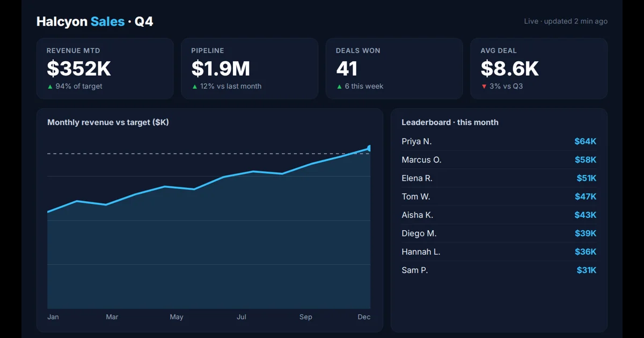The height and width of the screenshot is (338, 644).
Task: Click the Jan axis label
Action: coord(53,317)
